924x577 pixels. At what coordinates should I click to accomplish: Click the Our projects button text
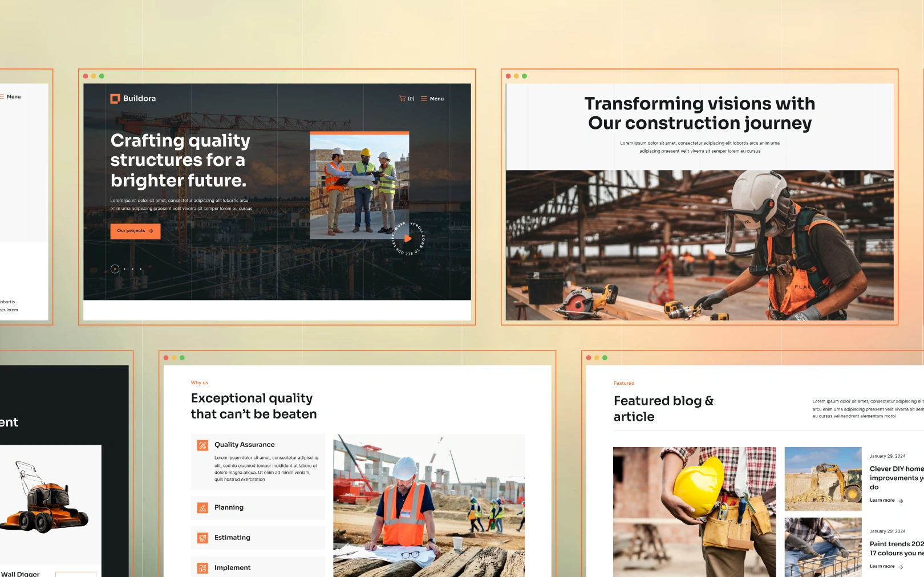[131, 231]
